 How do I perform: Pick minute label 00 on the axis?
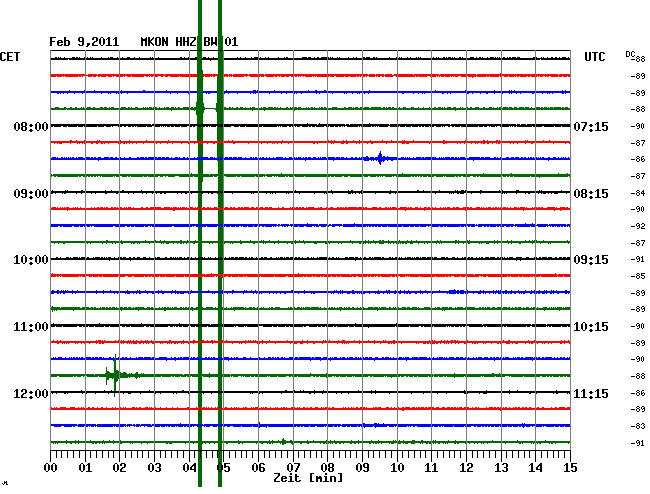pos(51,468)
